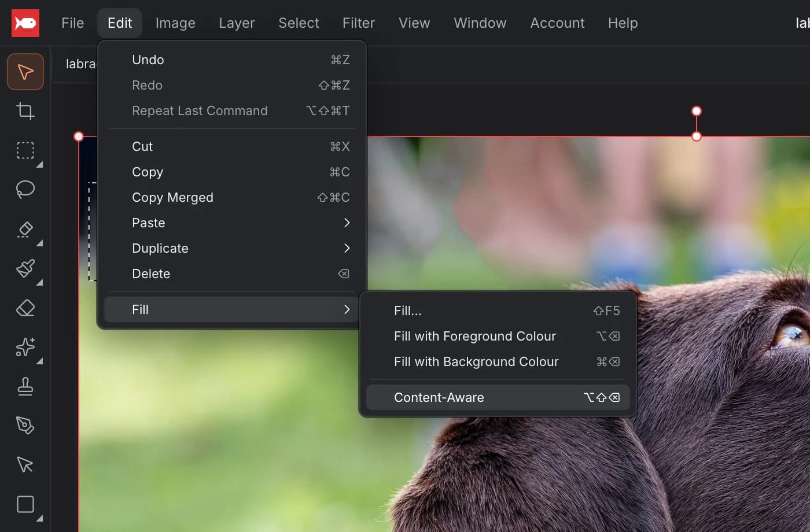Open the View menu

point(414,23)
